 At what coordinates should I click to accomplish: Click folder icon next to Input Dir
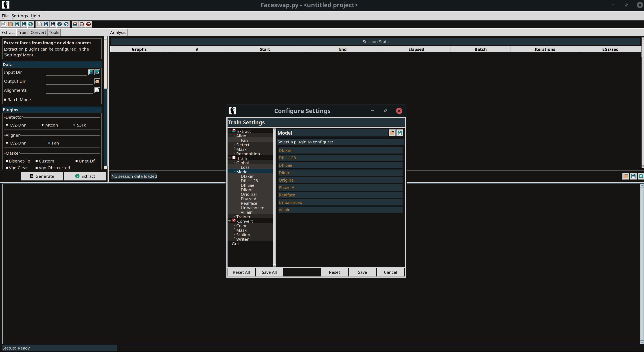[97, 72]
